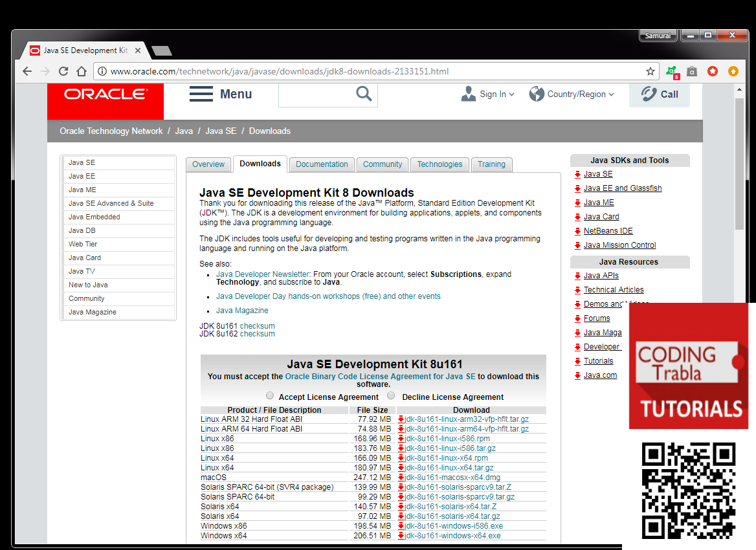Expand the Country/Region dropdown
The image size is (756, 550).
(x=572, y=94)
